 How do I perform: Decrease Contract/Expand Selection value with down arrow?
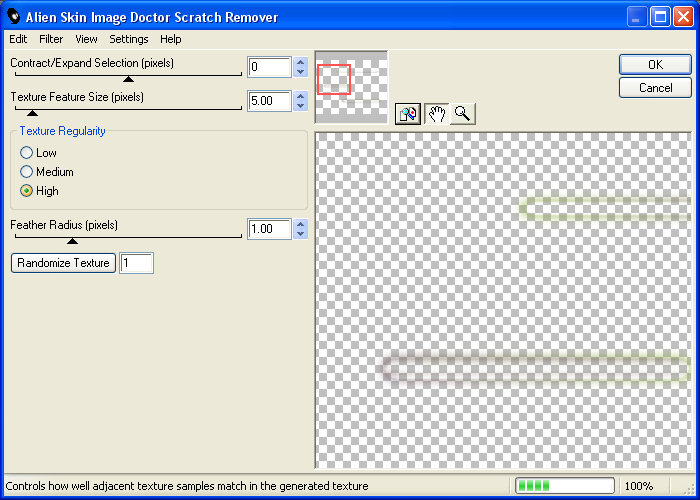point(301,72)
